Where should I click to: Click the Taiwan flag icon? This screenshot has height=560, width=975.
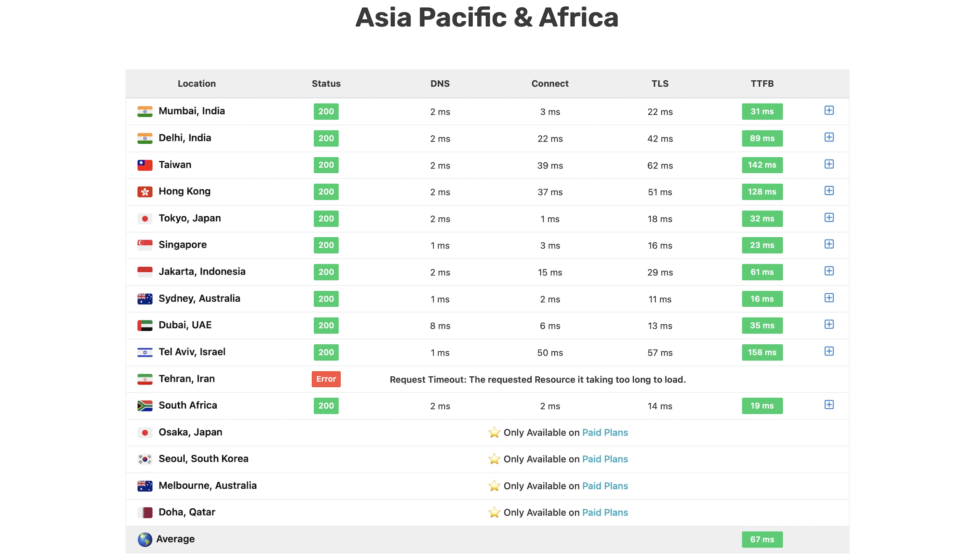pos(145,165)
